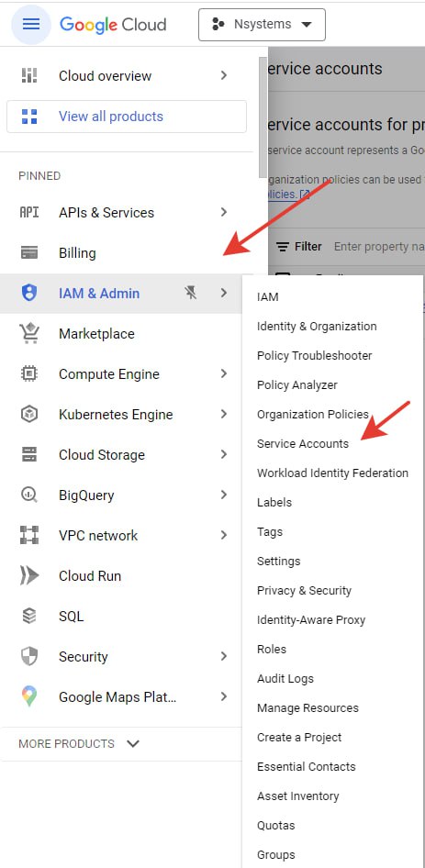Open the hamburger navigation menu icon
425x868 pixels.
31,25
